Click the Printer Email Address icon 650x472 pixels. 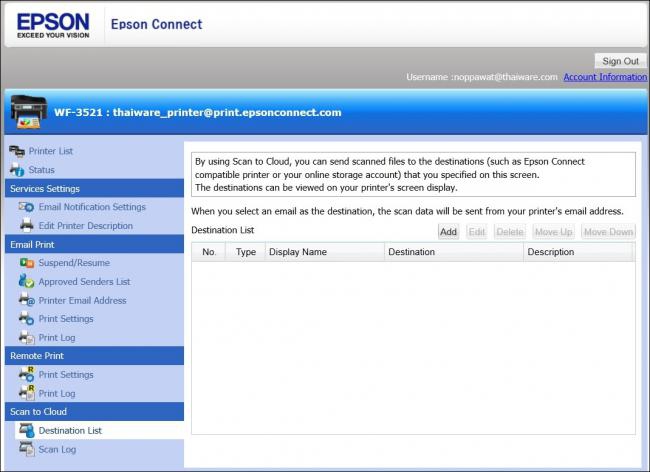27,300
